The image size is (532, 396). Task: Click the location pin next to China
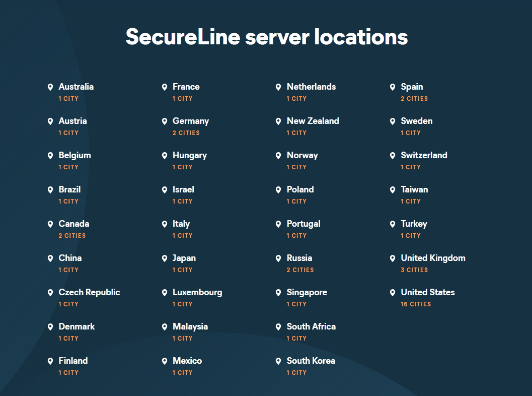(x=50, y=258)
